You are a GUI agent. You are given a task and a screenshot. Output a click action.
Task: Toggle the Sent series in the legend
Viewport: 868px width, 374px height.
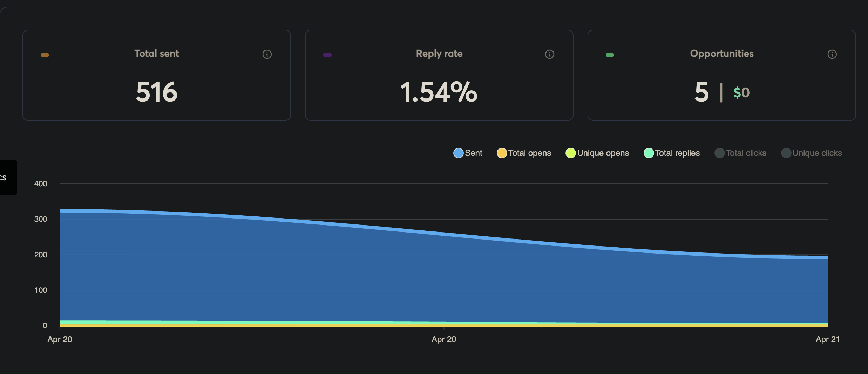(468, 153)
